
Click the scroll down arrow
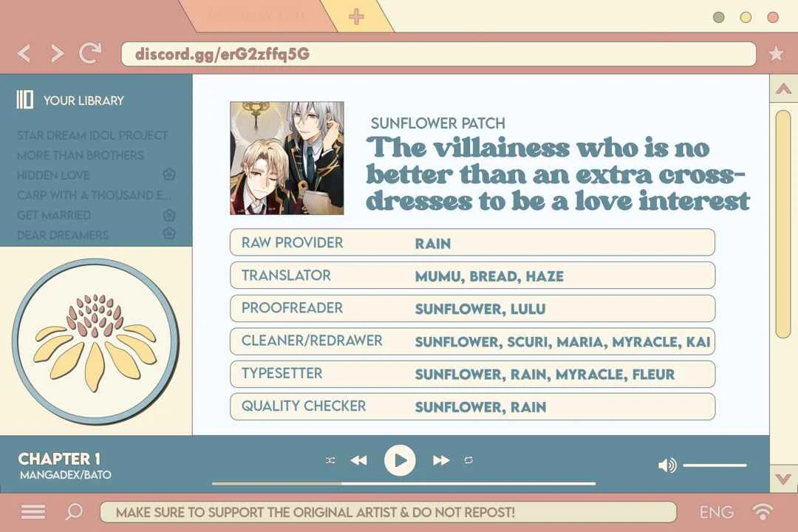783,479
